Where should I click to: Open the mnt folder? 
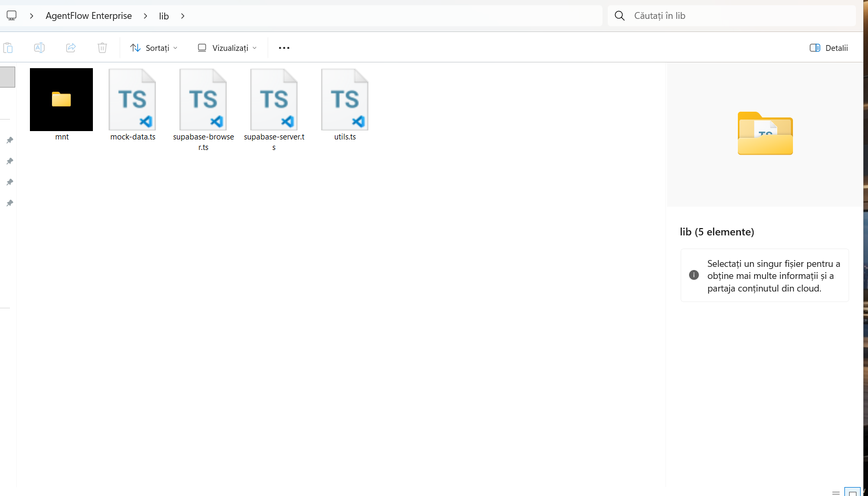(x=61, y=100)
